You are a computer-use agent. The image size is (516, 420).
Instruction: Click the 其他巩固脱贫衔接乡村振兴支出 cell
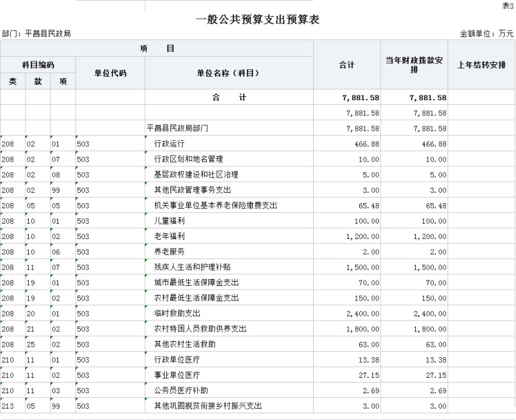pyautogui.click(x=208, y=406)
